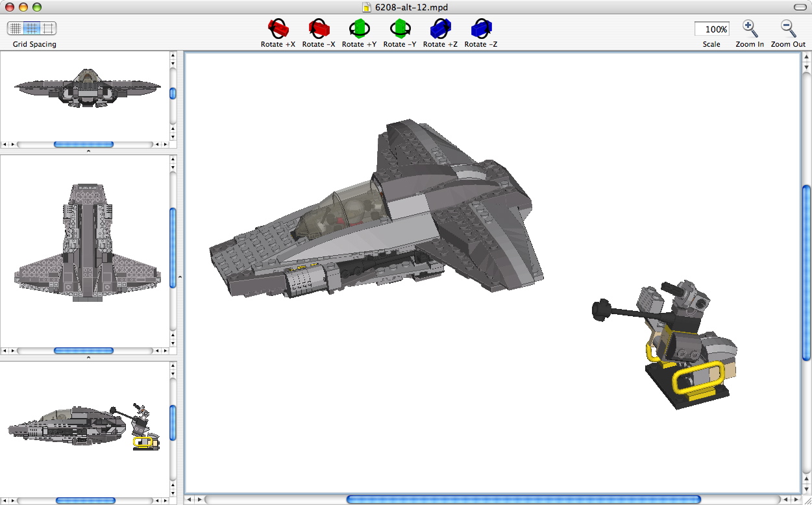Select the coarse grid spacing segment
The width and height of the screenshot is (812, 505).
click(x=46, y=29)
